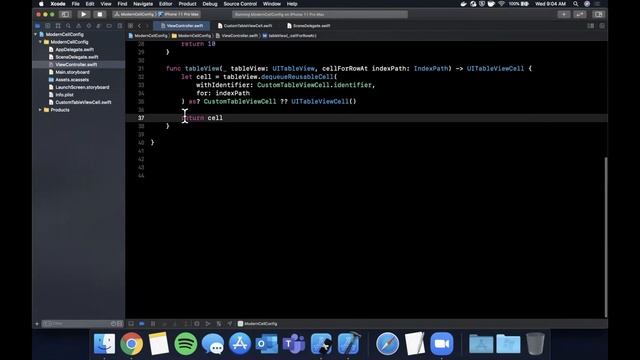
Task: Toggle source-controlled files filter icon
Action: [x=120, y=324]
